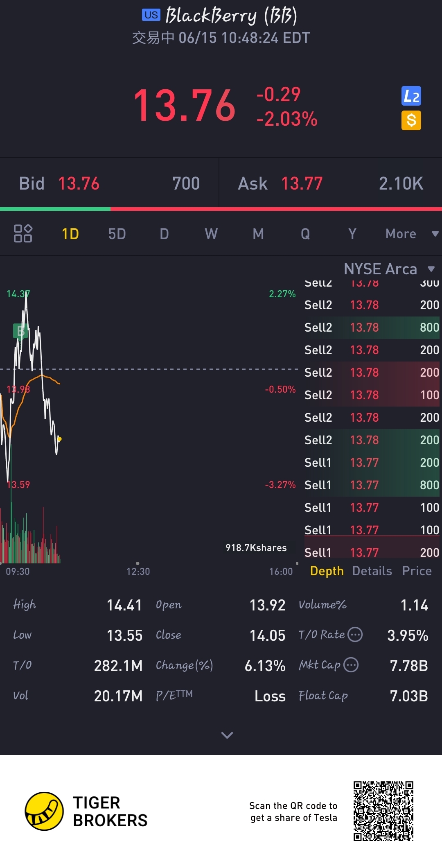442x868 pixels.
Task: Tap the -3.27% lower axis label
Action: 280,485
